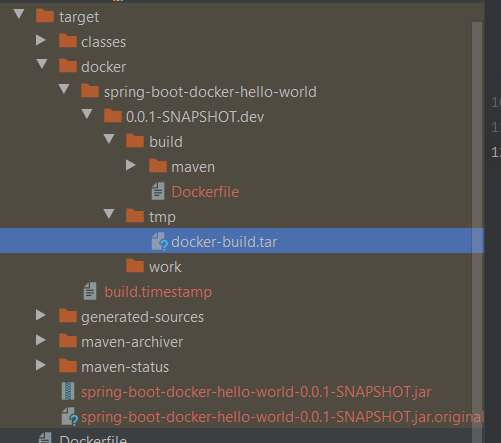501x443 pixels.
Task: Click the target folder icon
Action: pyautogui.click(x=45, y=16)
